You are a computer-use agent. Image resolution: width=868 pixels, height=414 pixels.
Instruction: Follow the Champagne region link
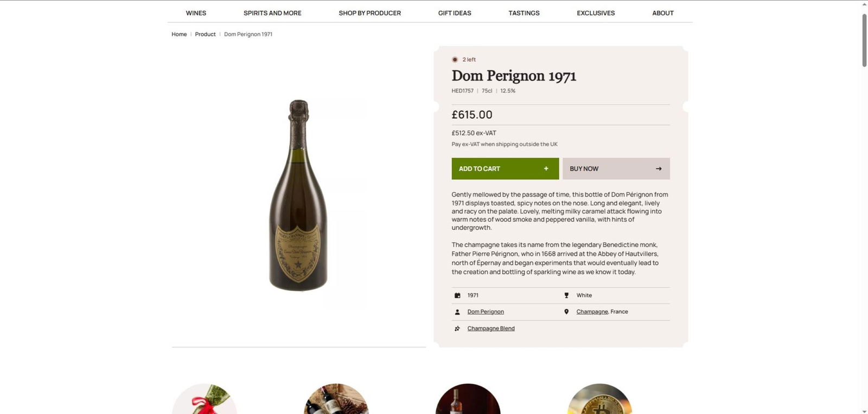(x=591, y=312)
